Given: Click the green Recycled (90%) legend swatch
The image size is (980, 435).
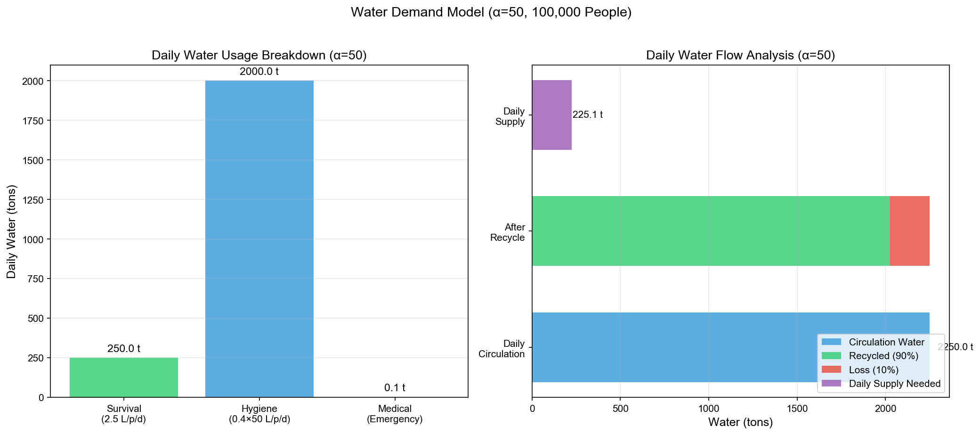Looking at the screenshot, I should [x=832, y=356].
